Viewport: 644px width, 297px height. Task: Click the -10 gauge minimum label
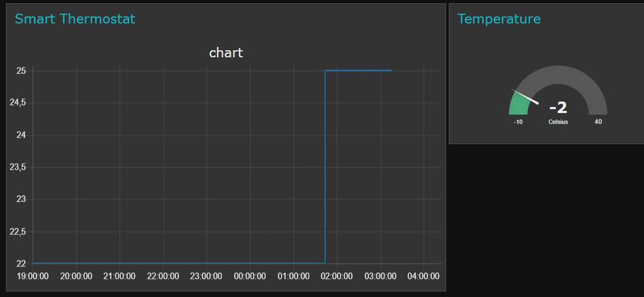coord(518,122)
